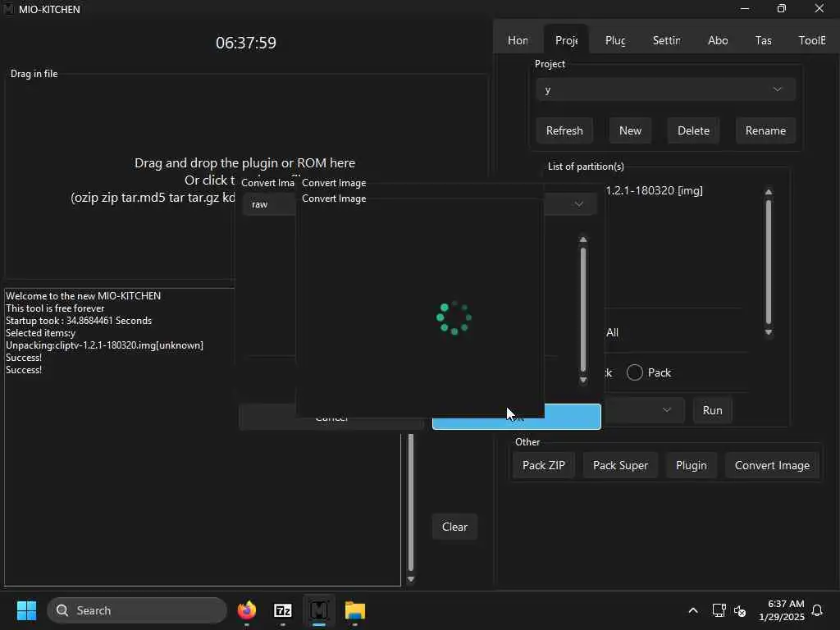Image resolution: width=840 pixels, height=630 pixels.
Task: Open the About tab
Action: pyautogui.click(x=718, y=40)
